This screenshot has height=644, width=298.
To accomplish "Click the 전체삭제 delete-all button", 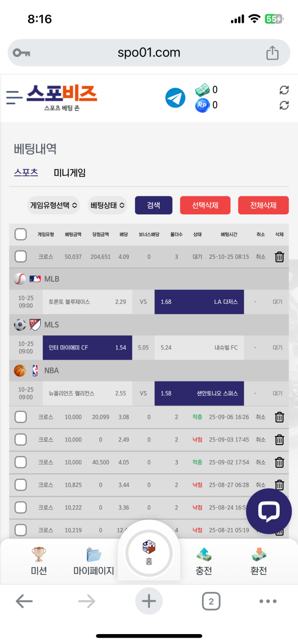I will pyautogui.click(x=263, y=205).
